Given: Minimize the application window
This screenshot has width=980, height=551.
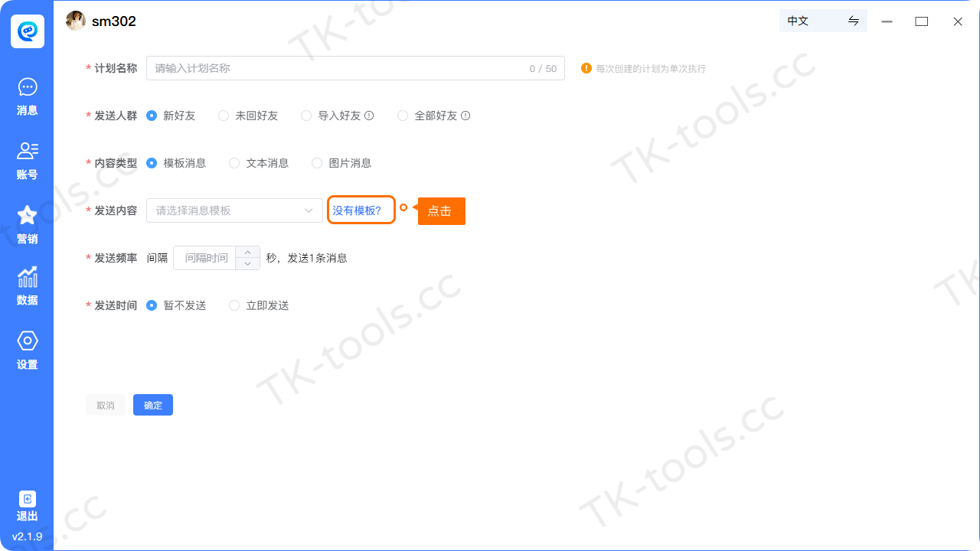Looking at the screenshot, I should click(887, 21).
